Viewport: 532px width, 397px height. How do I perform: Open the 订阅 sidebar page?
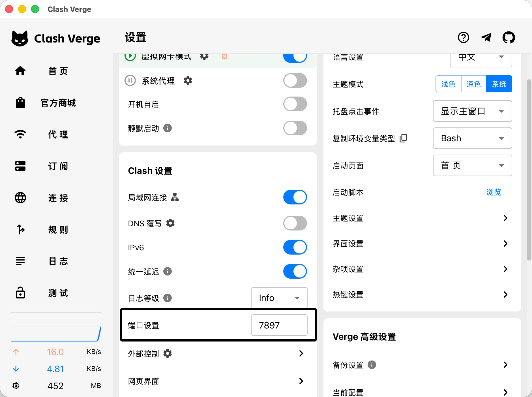pyautogui.click(x=57, y=166)
